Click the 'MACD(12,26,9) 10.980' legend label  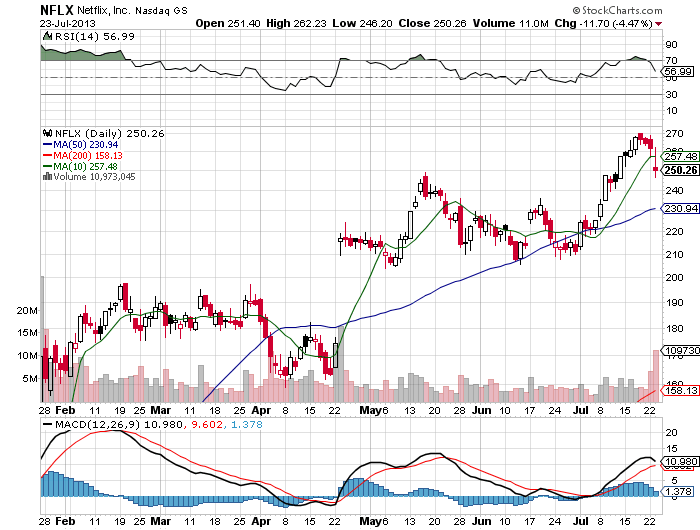point(118,425)
